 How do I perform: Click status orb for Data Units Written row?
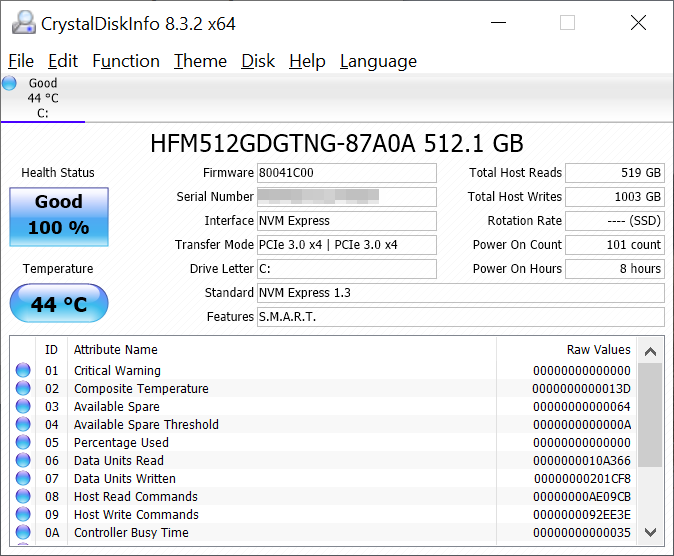(23, 479)
